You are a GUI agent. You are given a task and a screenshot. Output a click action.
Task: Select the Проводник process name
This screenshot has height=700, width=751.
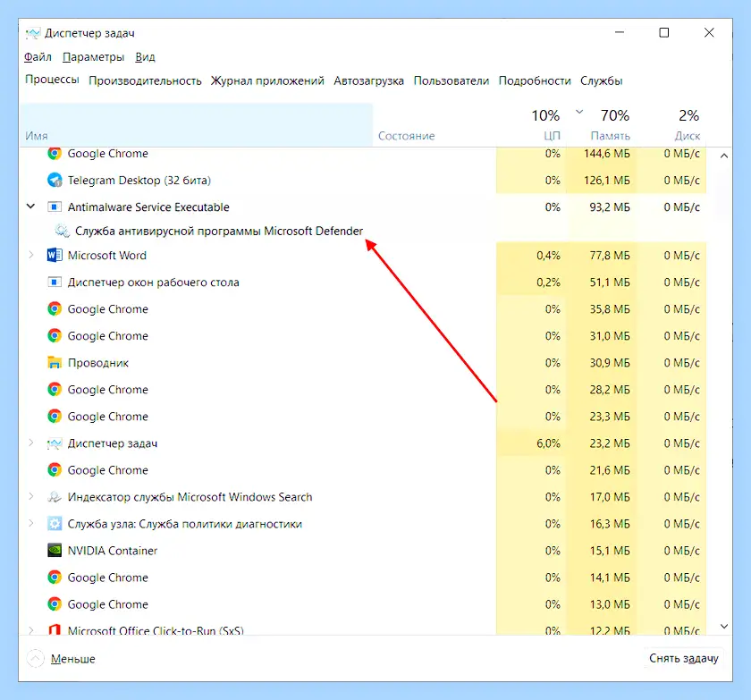(98, 363)
